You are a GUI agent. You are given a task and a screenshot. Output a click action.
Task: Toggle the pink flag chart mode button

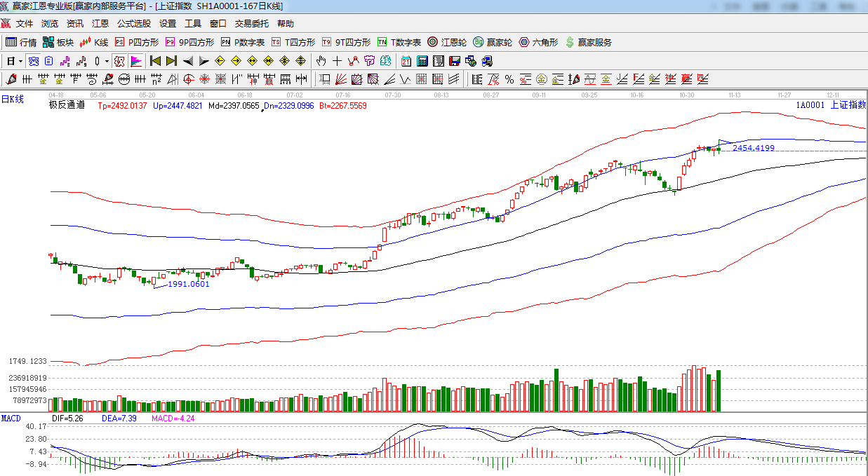(x=136, y=61)
